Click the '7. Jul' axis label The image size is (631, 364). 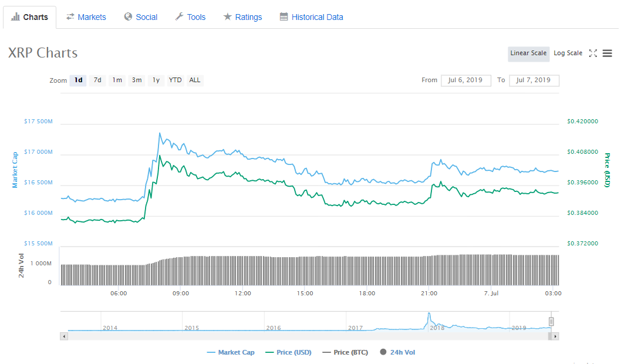(491, 294)
